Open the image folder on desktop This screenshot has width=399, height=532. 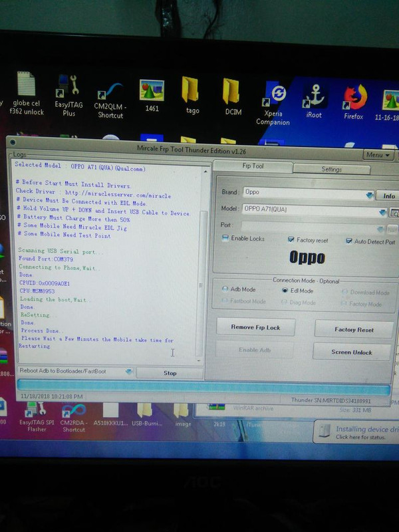coord(182,414)
